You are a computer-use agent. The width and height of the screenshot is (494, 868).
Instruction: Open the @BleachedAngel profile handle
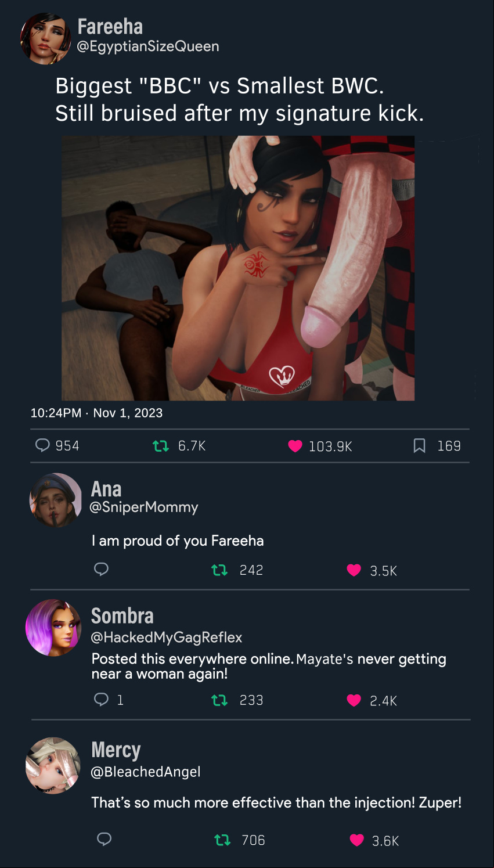146,772
